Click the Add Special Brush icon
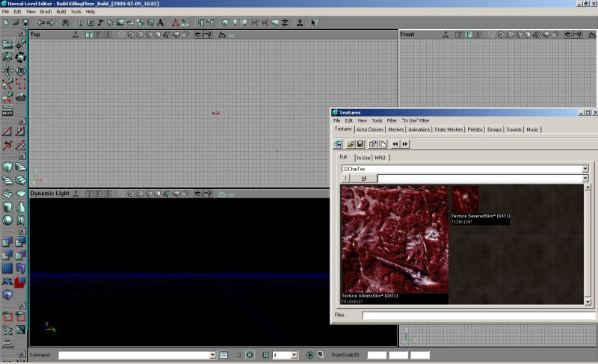This screenshot has height=364, width=598. pos(7,268)
